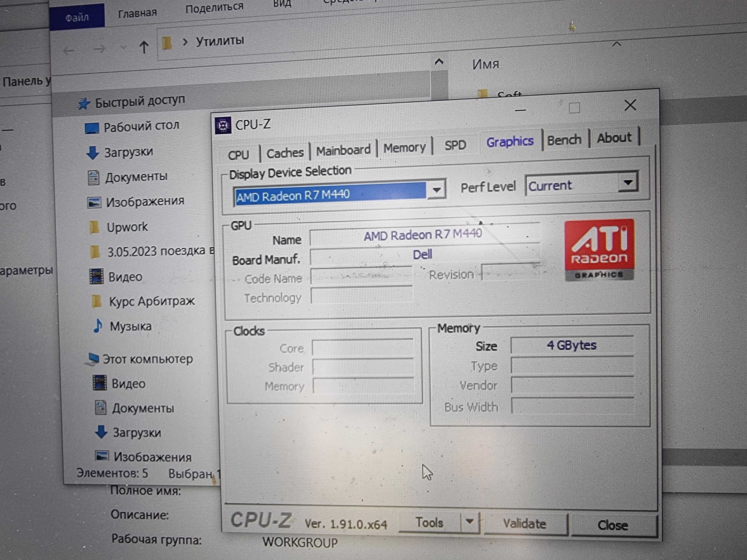Click the Элементов: 5 status text
The height and width of the screenshot is (560, 747).
pyautogui.click(x=112, y=473)
